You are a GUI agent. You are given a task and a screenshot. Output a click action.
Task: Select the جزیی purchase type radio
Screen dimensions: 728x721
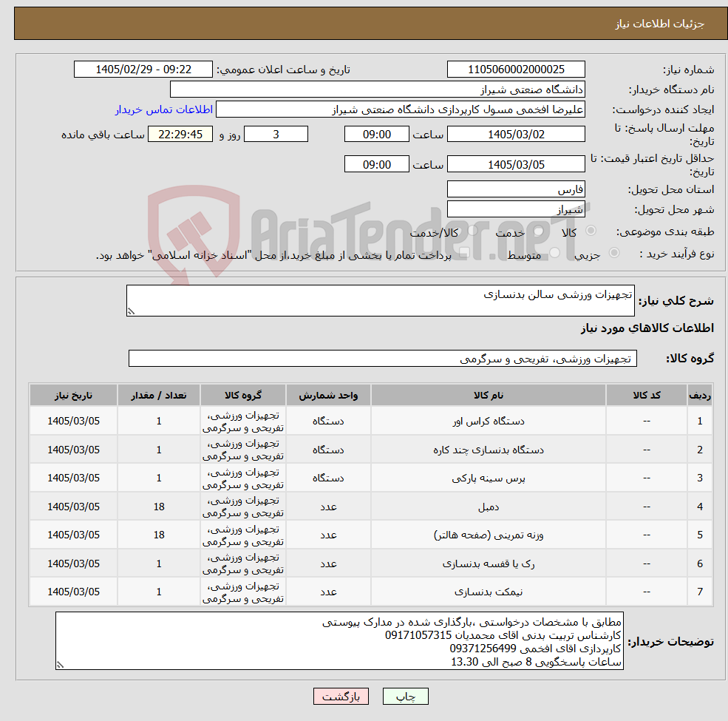tap(613, 253)
